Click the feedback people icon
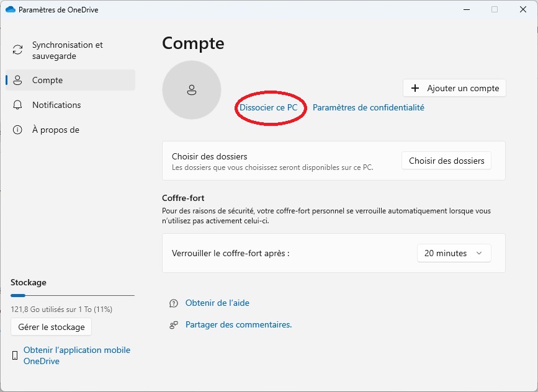This screenshot has height=392, width=538. pyautogui.click(x=174, y=325)
